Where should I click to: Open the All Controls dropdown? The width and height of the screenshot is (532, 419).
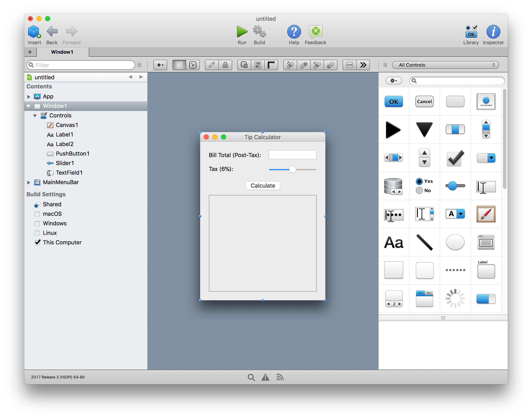pos(445,65)
